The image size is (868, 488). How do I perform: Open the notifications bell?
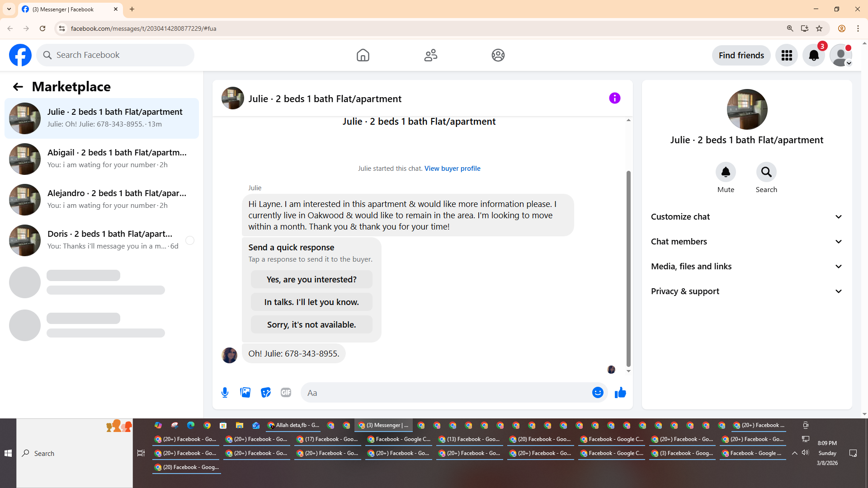(814, 55)
